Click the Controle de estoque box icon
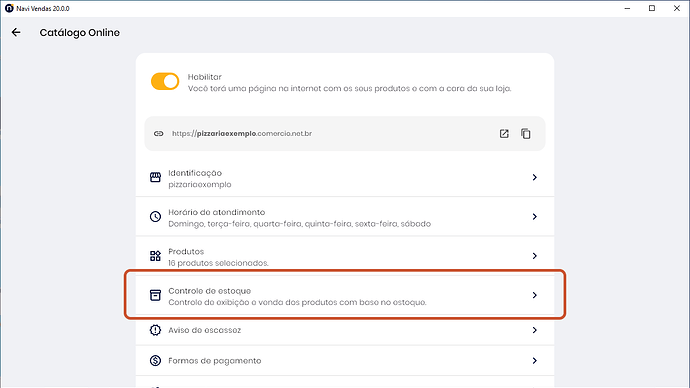Viewport: 690px width, 388px height. (155, 295)
